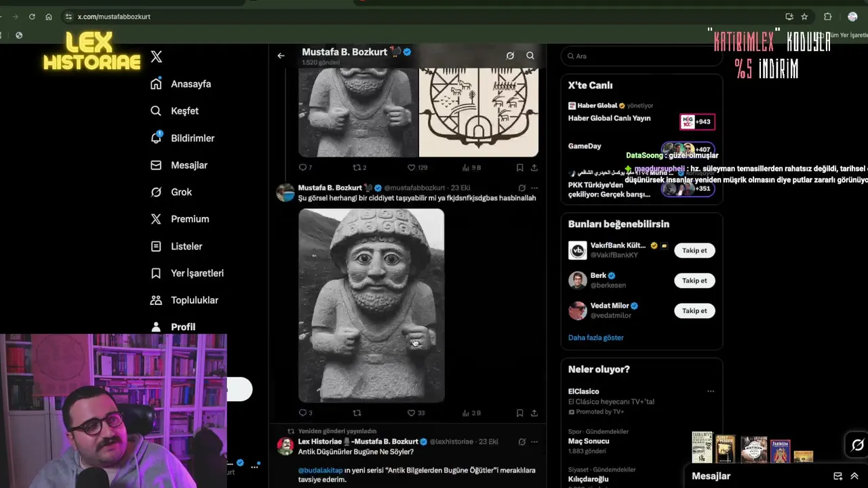Click Grok icon on statue tweet
This screenshot has width=868, height=488.
[x=521, y=188]
